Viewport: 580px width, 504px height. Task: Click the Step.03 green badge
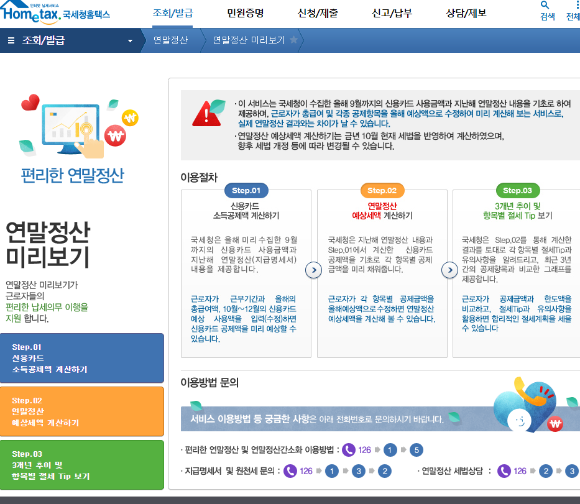pos(517,190)
